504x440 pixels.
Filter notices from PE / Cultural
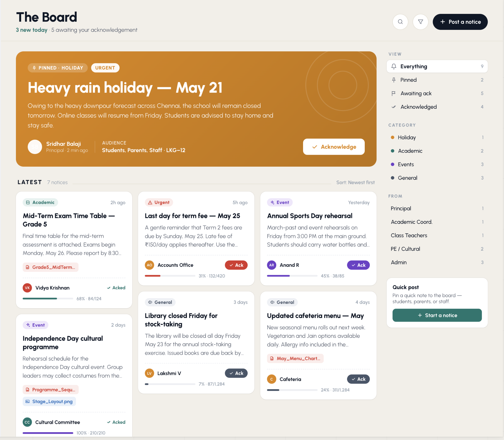click(x=437, y=249)
